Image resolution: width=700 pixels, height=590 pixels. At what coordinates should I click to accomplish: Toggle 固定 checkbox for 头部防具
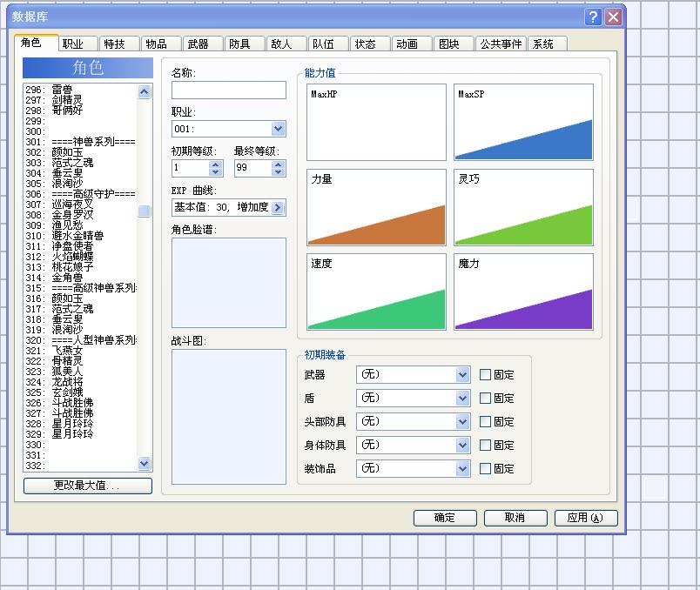485,422
